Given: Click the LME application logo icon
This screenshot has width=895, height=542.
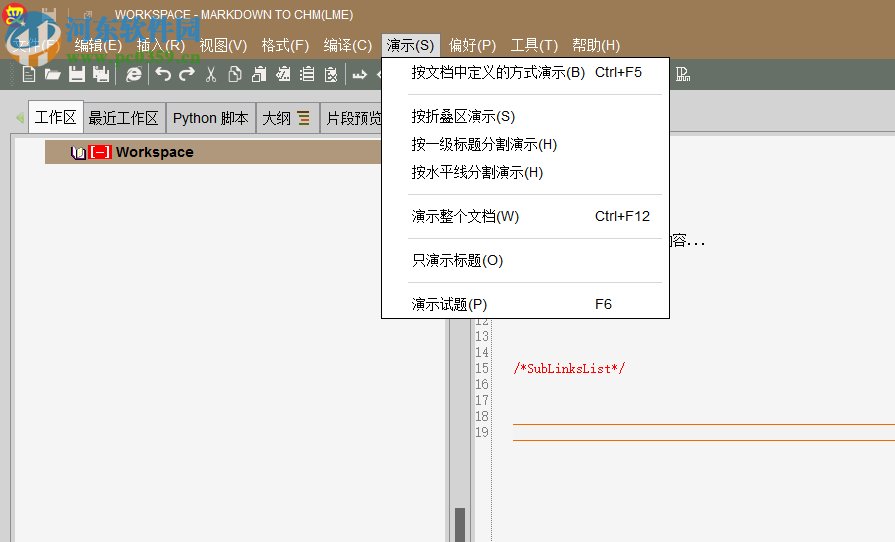Looking at the screenshot, I should 15,14.
